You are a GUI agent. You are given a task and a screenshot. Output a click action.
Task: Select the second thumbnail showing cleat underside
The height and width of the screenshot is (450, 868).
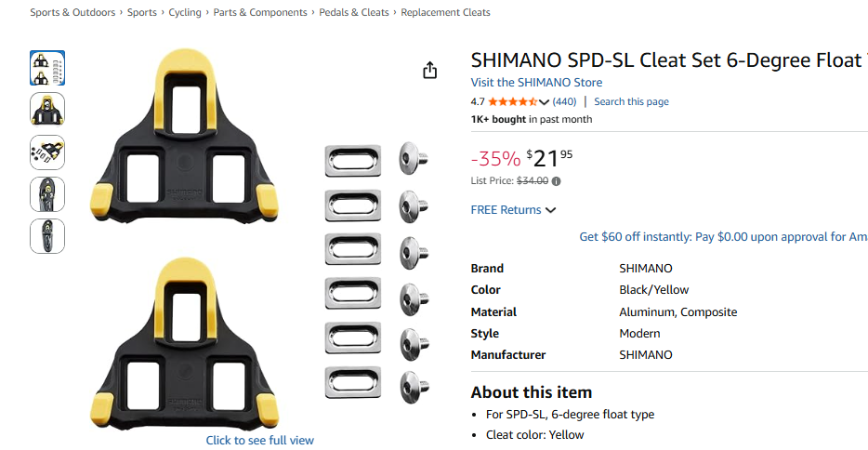(x=47, y=110)
